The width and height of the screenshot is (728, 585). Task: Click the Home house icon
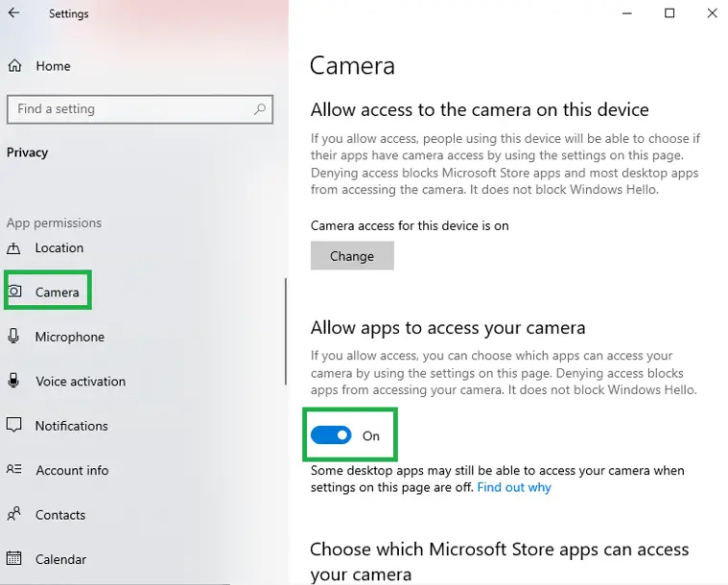coord(14,66)
